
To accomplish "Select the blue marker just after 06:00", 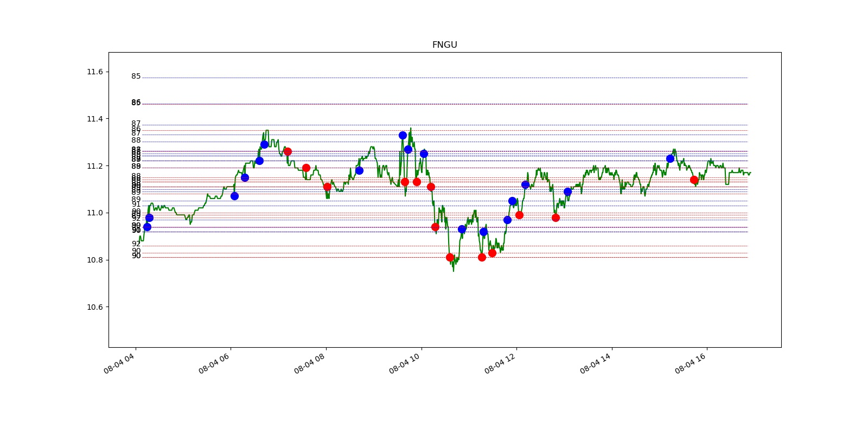I will point(234,196).
